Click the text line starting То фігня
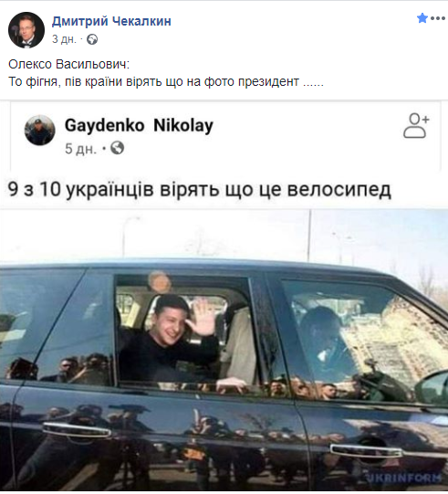 166,82
